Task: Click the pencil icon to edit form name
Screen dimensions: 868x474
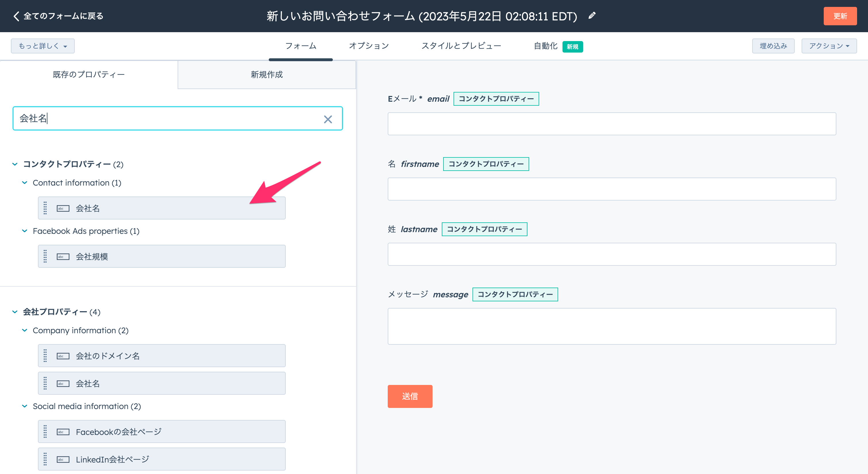Action: pyautogui.click(x=592, y=16)
